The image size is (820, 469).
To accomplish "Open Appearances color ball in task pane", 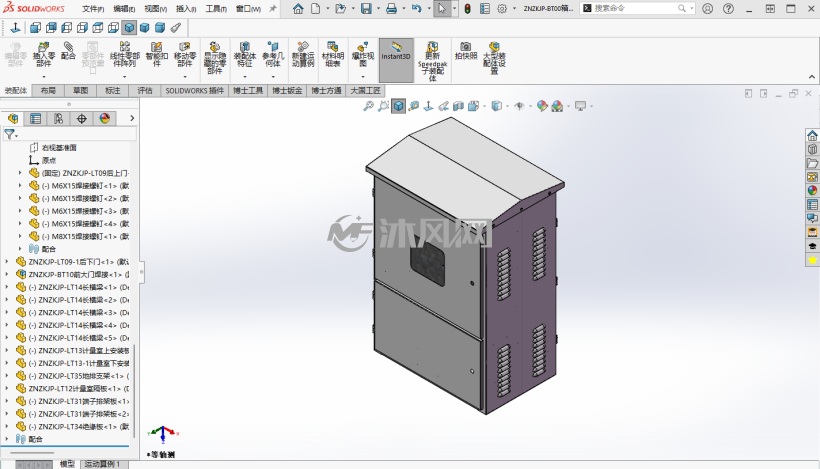I will point(812,190).
